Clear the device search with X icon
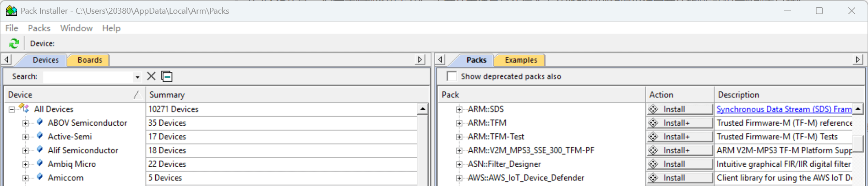 tap(151, 76)
